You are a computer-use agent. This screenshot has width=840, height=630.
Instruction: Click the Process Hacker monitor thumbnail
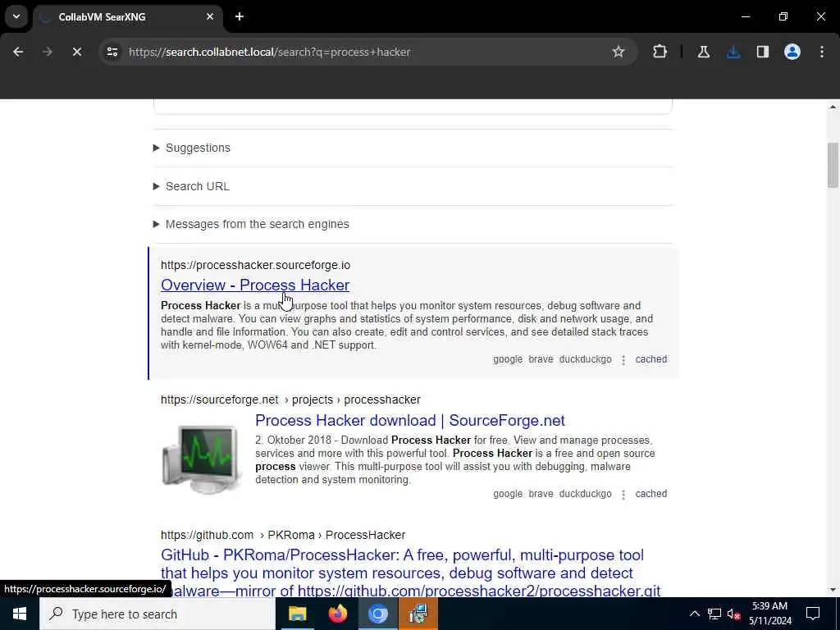pyautogui.click(x=202, y=459)
